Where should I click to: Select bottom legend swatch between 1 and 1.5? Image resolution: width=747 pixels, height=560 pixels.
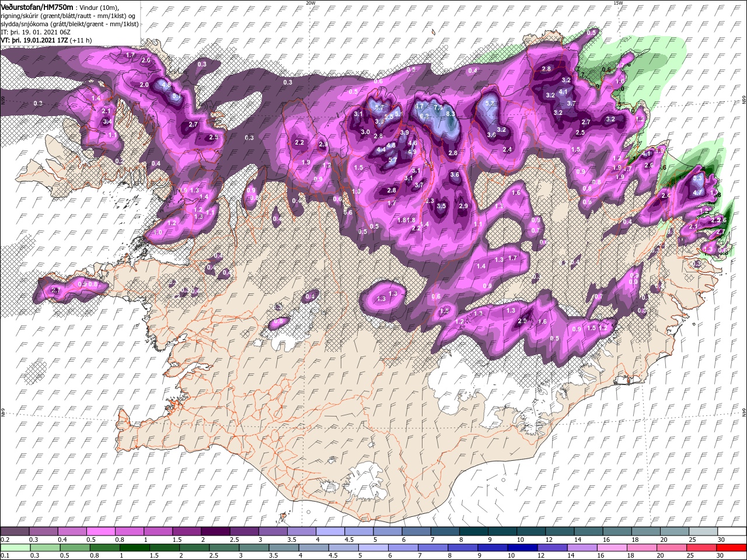(135, 547)
